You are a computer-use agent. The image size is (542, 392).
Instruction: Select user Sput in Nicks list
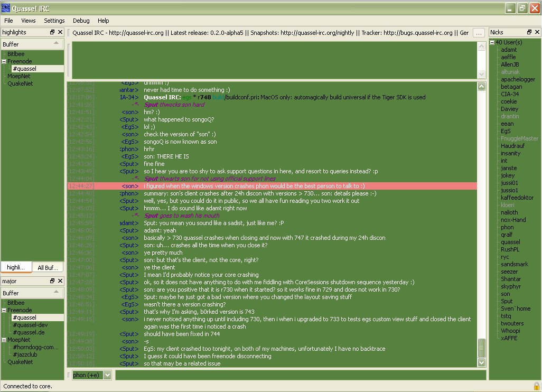(x=507, y=302)
